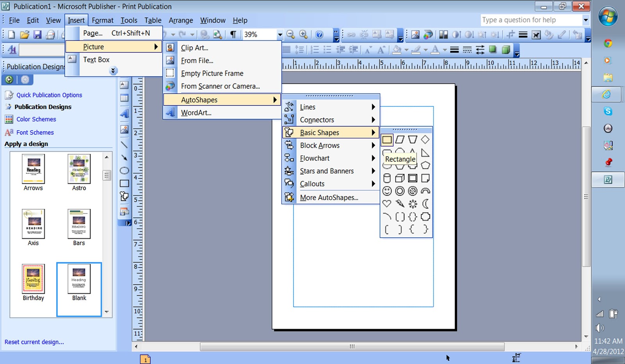625x364 pixels.
Task: Click the Reset current design link
Action: (34, 342)
